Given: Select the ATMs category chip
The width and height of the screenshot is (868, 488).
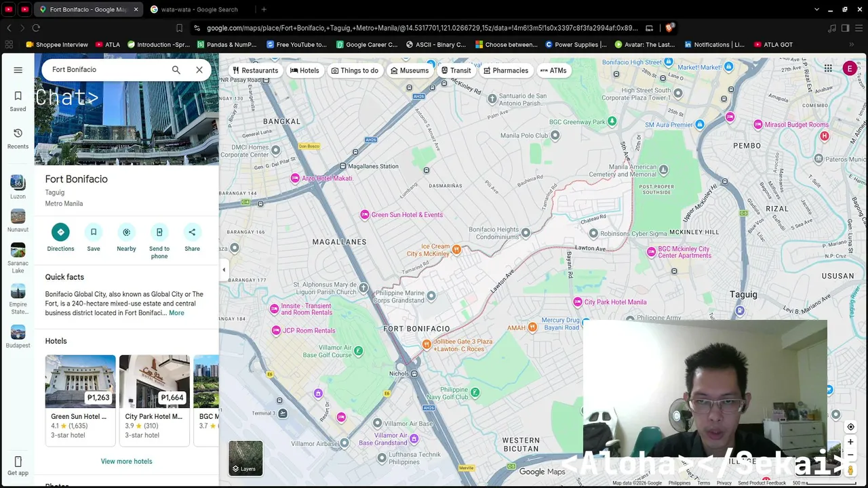Looking at the screenshot, I should pyautogui.click(x=553, y=70).
